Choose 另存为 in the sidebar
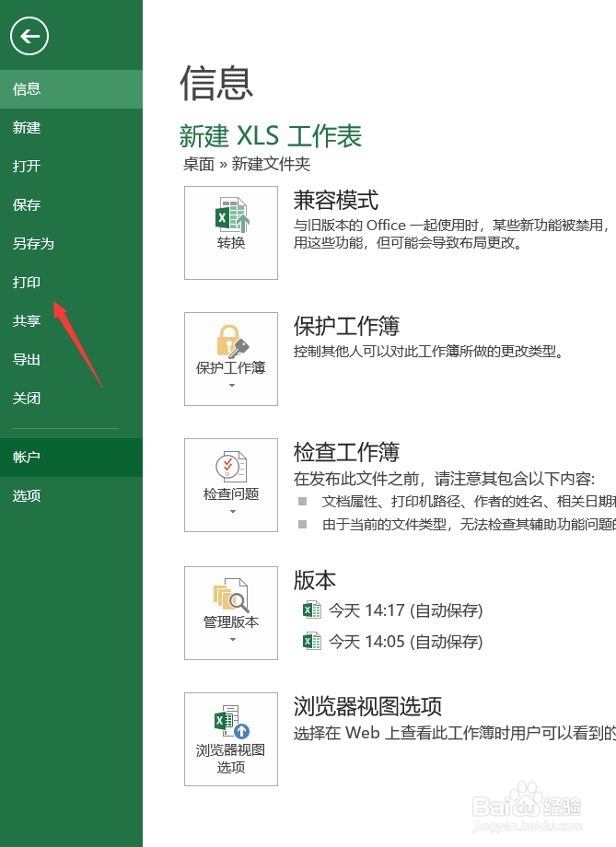Viewport: 616px width, 847px height. coord(71,244)
